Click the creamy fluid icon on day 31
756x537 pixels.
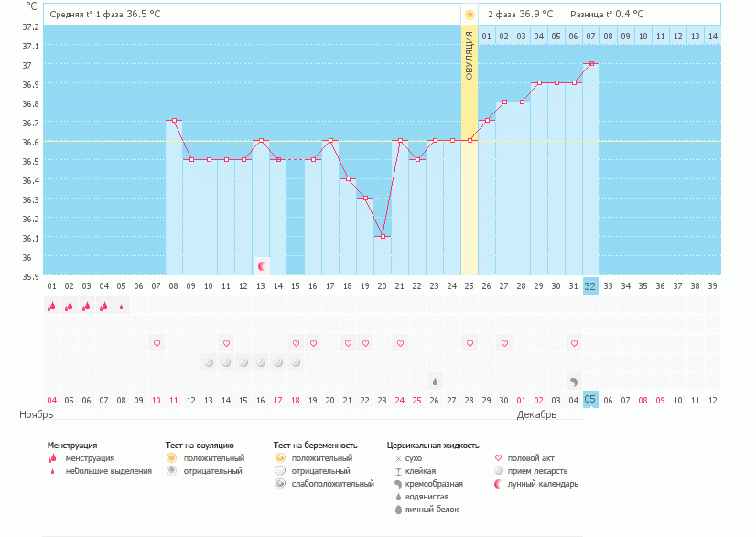[x=574, y=381]
